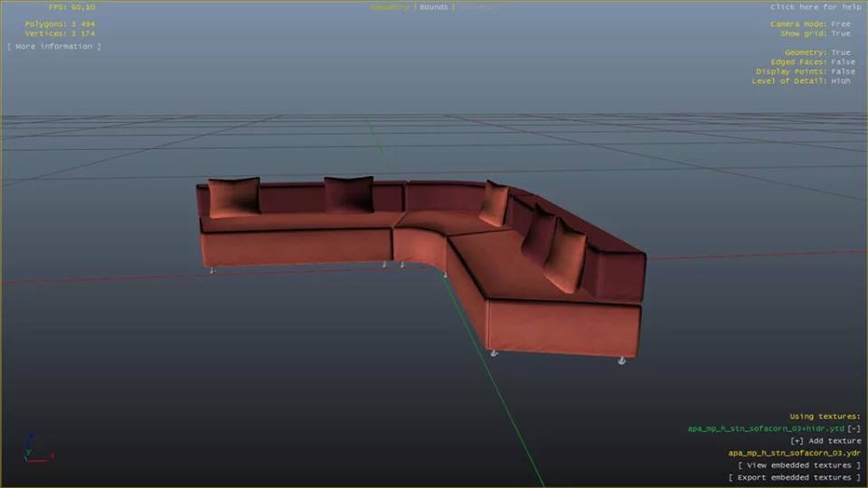Click Export embedded textures
This screenshot has height=488, width=868.
tap(795, 477)
